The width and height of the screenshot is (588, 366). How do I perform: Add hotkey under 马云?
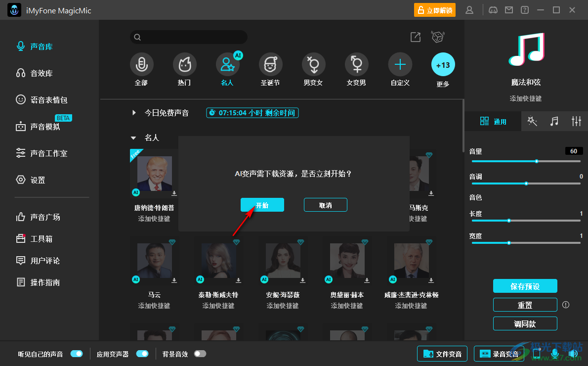coord(154,306)
